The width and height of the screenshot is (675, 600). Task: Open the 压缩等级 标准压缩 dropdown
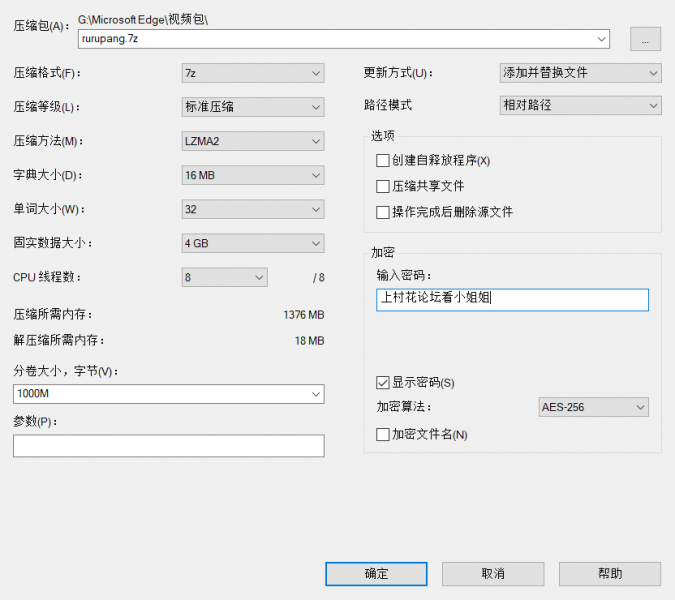253,107
